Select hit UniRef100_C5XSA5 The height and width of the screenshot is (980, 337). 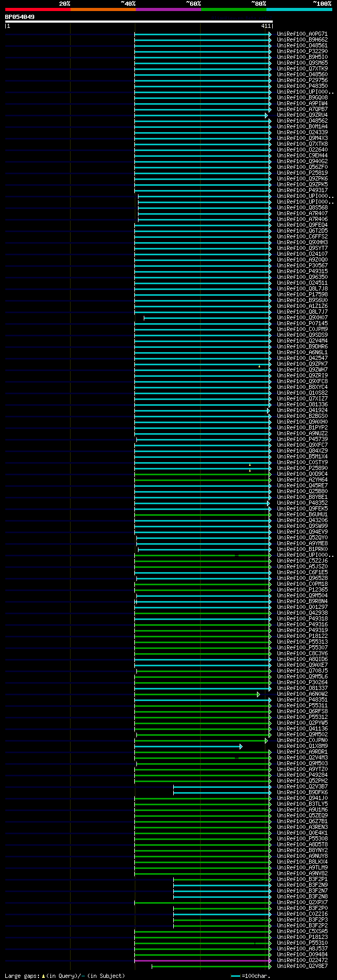(x=302, y=932)
